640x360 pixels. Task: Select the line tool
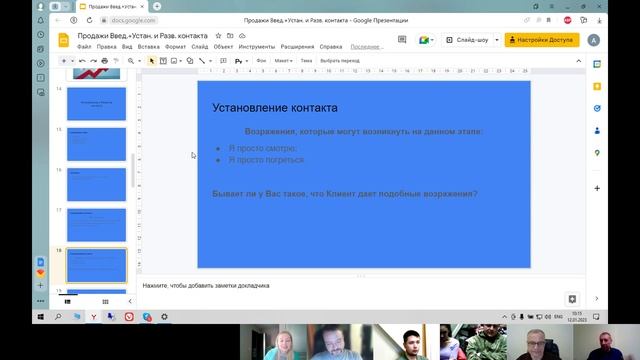(x=202, y=61)
